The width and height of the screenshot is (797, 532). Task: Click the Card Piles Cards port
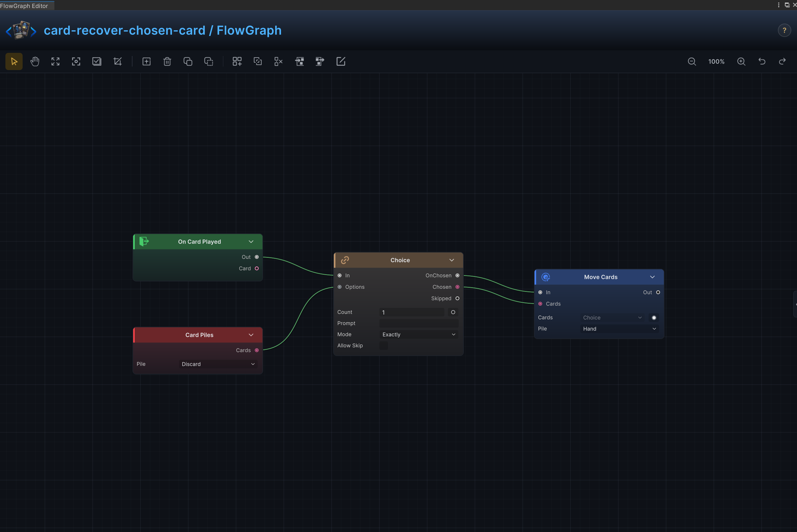coord(257,350)
